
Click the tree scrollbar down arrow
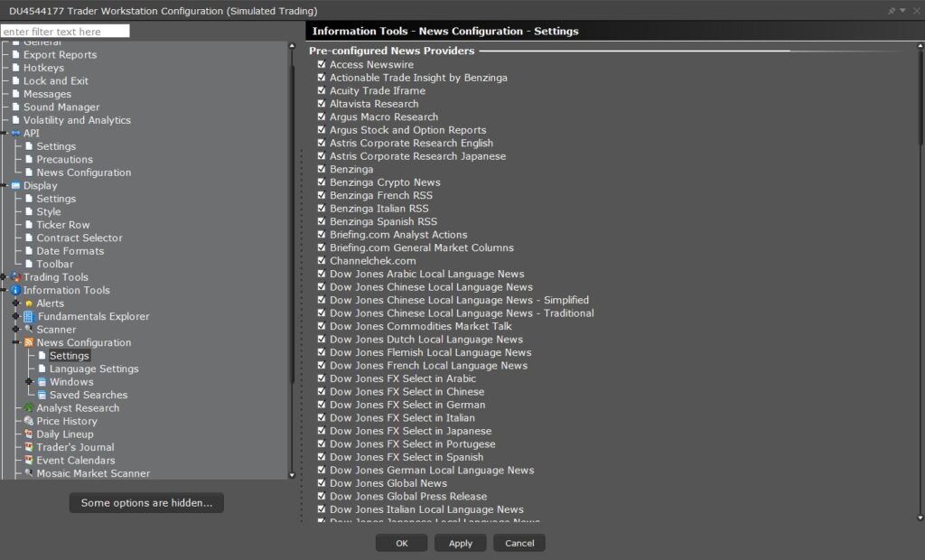point(292,474)
